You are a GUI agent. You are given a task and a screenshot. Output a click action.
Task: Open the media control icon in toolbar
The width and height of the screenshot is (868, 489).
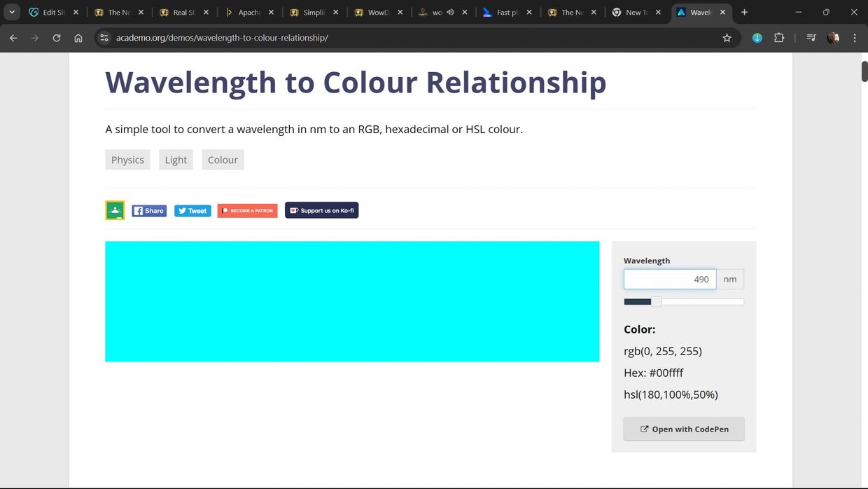tap(811, 38)
